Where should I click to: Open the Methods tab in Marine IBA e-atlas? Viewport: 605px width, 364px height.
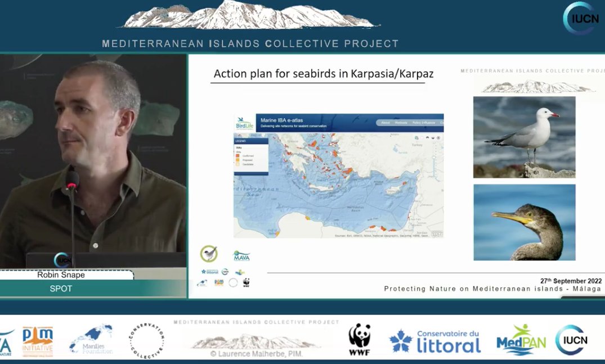[x=401, y=123]
